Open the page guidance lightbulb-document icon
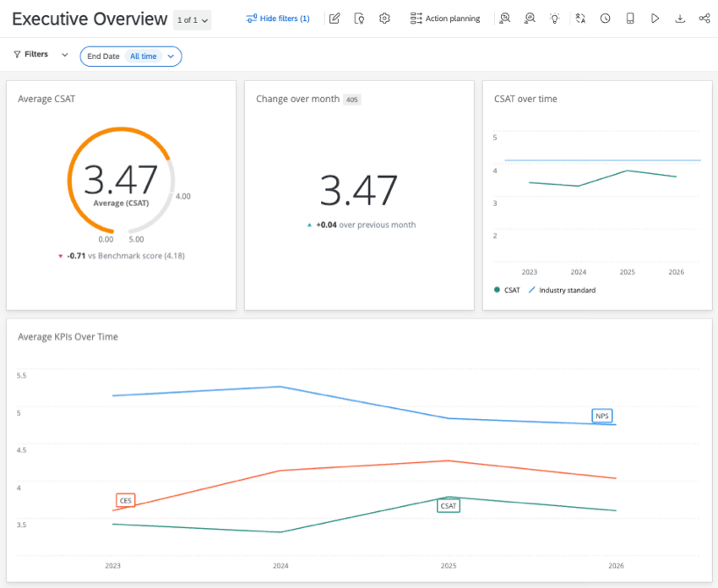The height and width of the screenshot is (588, 718). (360, 19)
